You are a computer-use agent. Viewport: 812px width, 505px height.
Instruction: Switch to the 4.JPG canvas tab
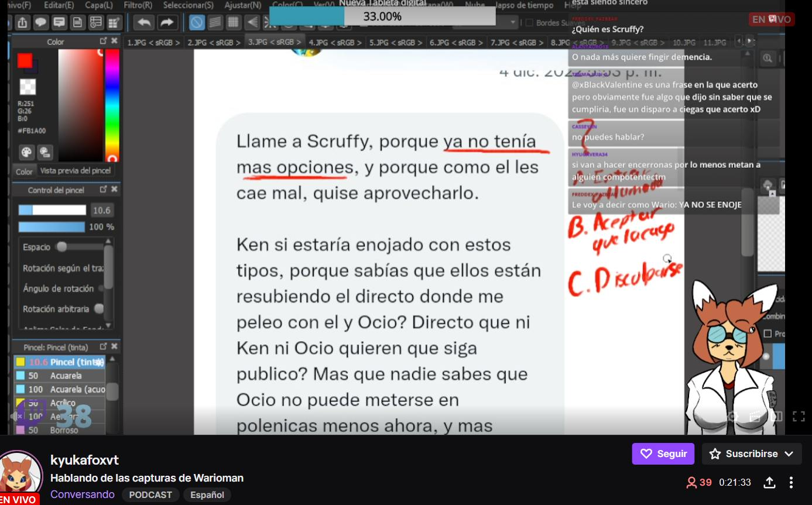pos(335,43)
